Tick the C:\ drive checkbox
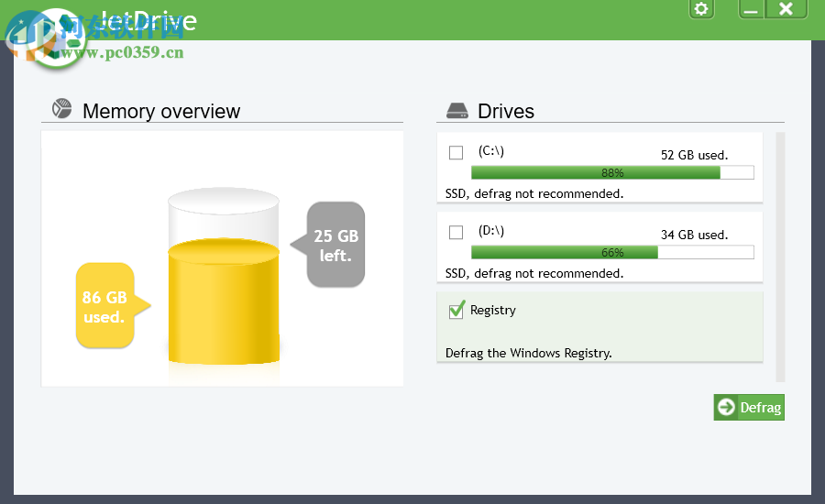The image size is (825, 504). point(456,152)
